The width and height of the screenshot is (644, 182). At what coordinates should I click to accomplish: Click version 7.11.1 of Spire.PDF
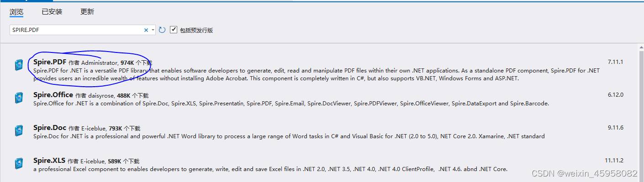[x=615, y=62]
